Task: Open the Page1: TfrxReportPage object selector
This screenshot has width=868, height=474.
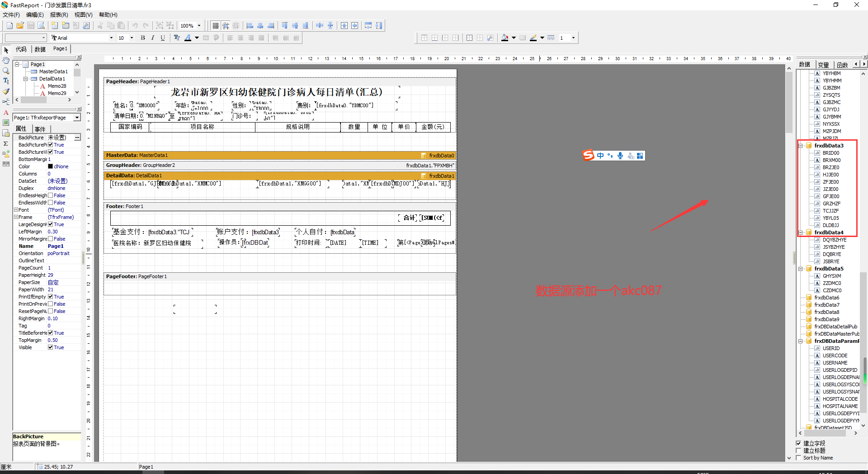Action: (x=77, y=118)
